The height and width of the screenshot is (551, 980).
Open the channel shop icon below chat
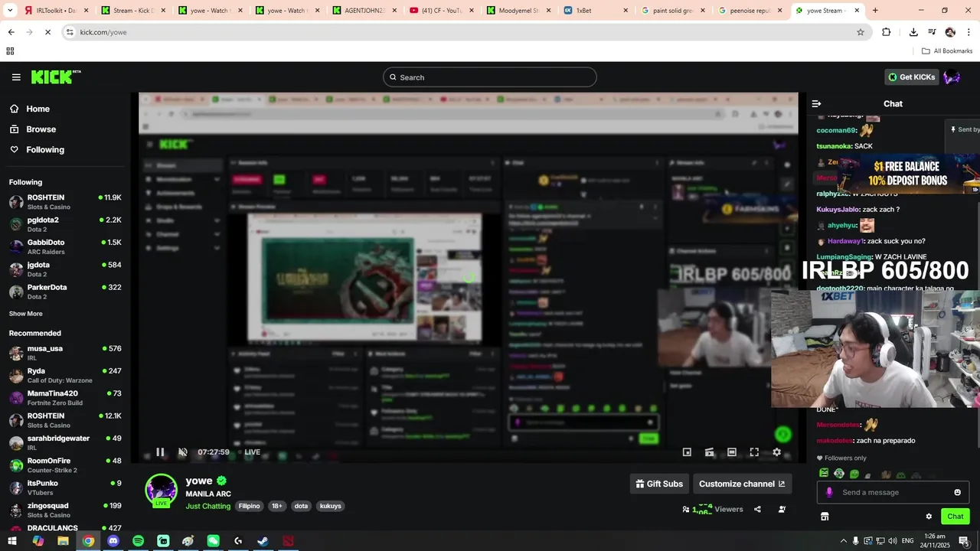[x=825, y=517]
